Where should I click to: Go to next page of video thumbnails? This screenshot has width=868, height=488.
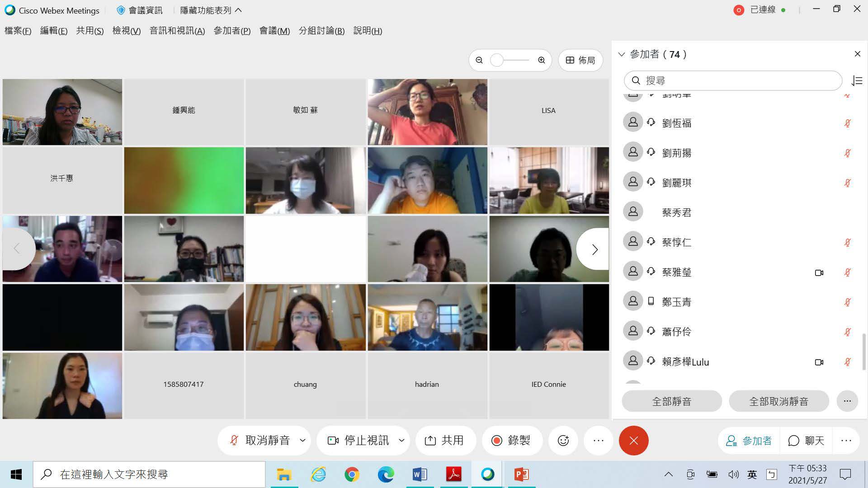[594, 249]
